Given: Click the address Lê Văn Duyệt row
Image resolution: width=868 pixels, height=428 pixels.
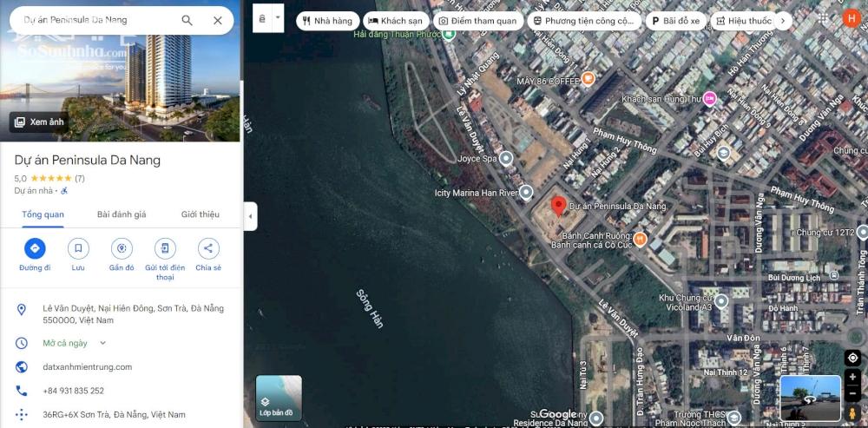Looking at the screenshot, I should coord(121,314).
